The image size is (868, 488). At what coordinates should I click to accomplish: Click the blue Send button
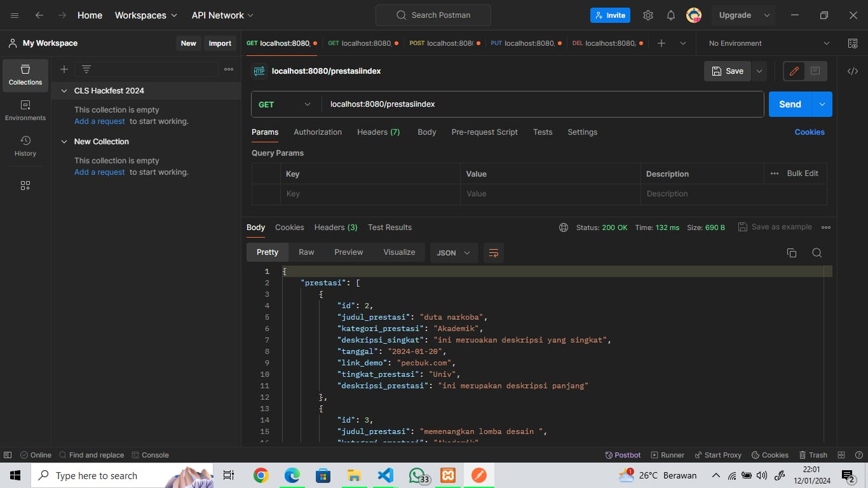tap(790, 104)
